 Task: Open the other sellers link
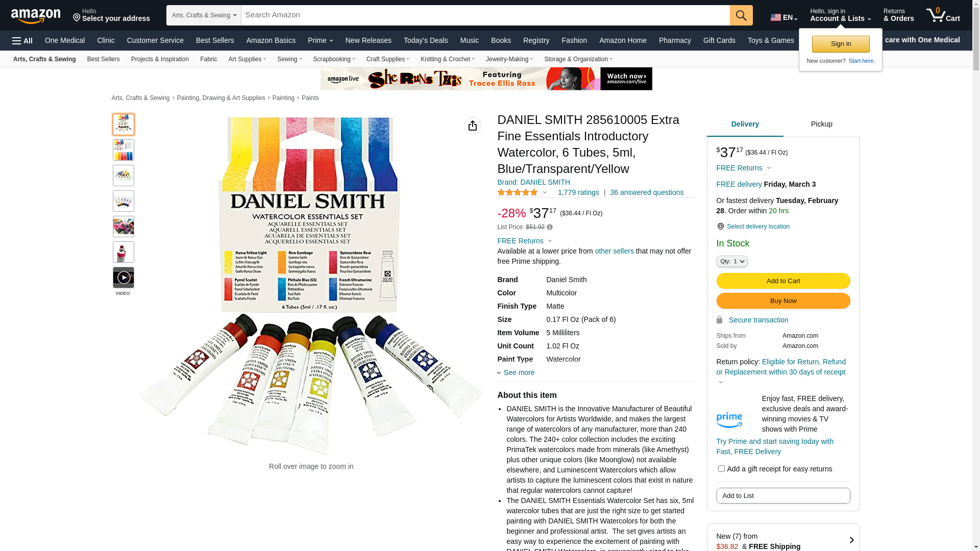[615, 252]
